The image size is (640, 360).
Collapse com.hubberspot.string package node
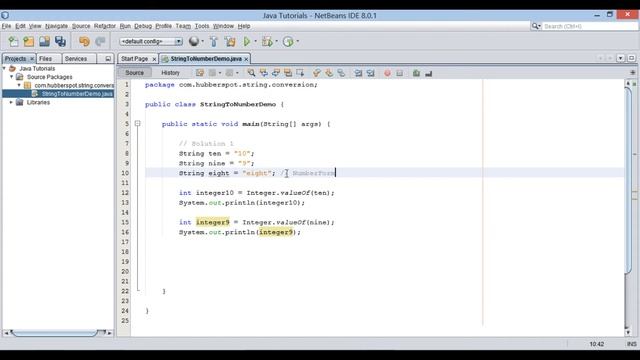[x=19, y=85]
